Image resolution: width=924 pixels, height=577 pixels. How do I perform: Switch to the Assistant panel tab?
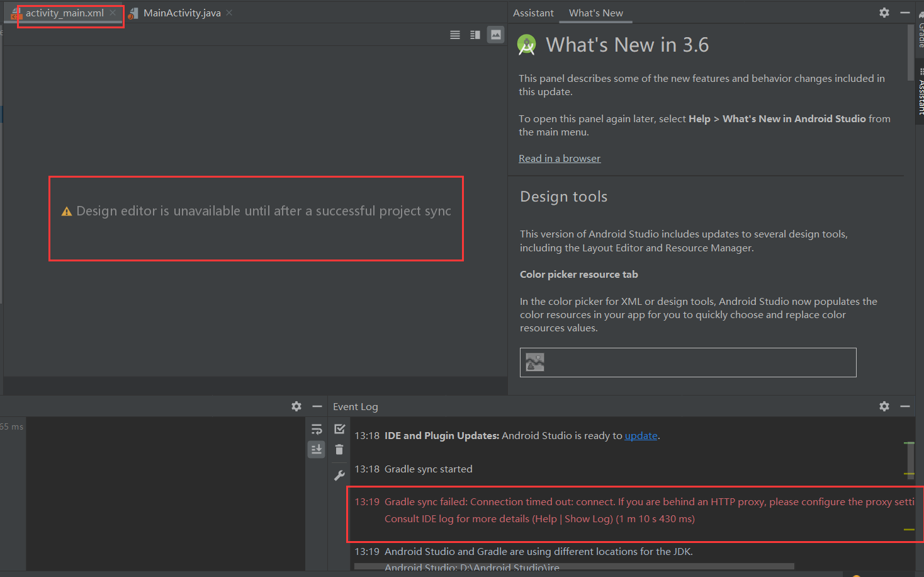tap(533, 13)
